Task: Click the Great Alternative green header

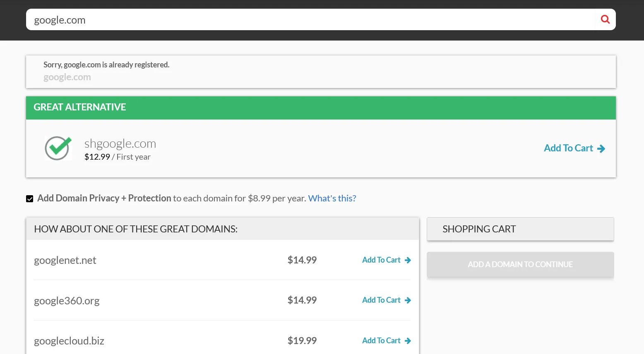Action: 321,108
